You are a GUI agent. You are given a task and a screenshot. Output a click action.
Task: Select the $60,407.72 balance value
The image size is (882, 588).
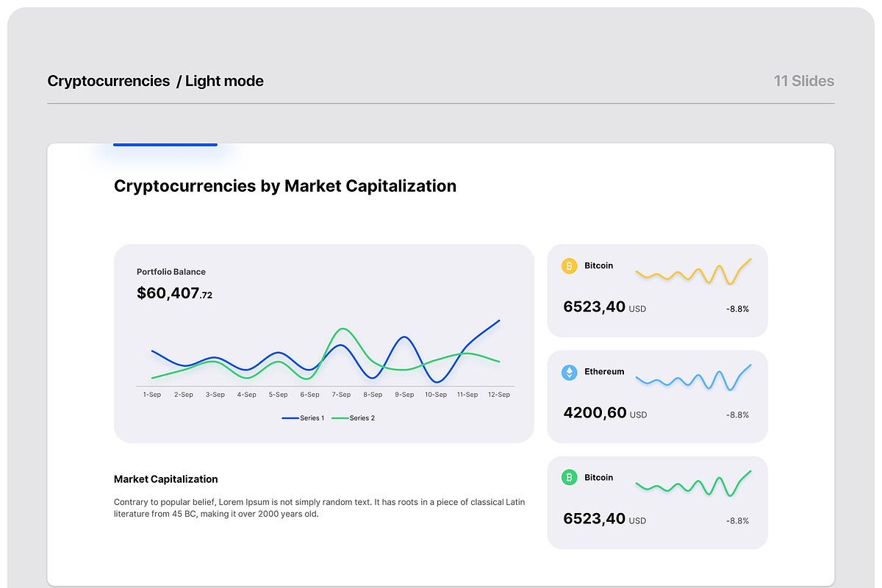point(175,293)
